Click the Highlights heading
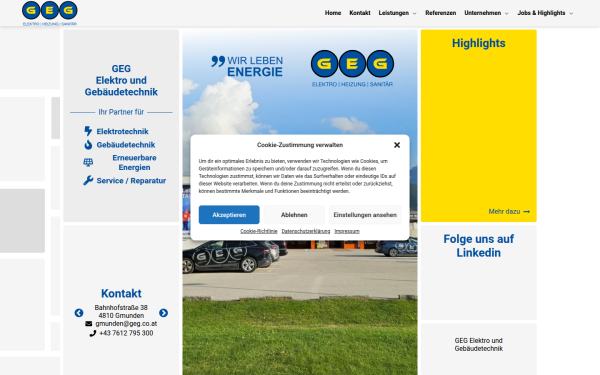The height and width of the screenshot is (375, 600). (479, 43)
